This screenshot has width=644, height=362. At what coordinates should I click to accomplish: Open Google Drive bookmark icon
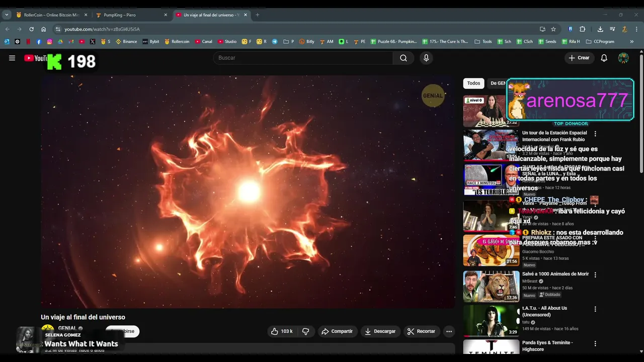(60, 42)
